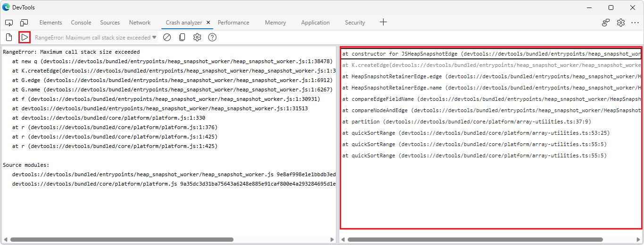This screenshot has width=644, height=245.
Task: Create a new stack trace document
Action: [9, 37]
